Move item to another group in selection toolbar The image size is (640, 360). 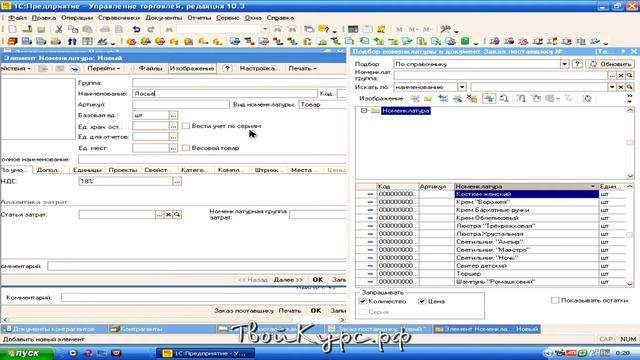pyautogui.click(x=504, y=98)
